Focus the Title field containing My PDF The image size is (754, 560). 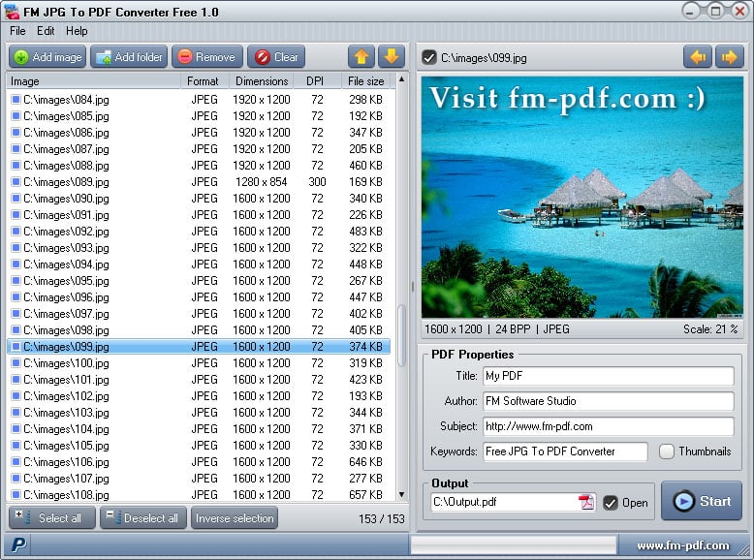tap(609, 376)
